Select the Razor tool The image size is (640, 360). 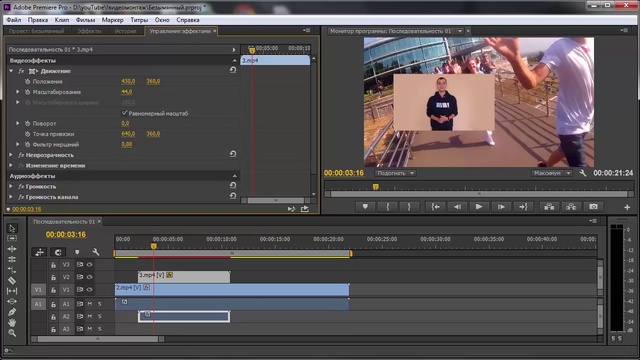pos(12,280)
